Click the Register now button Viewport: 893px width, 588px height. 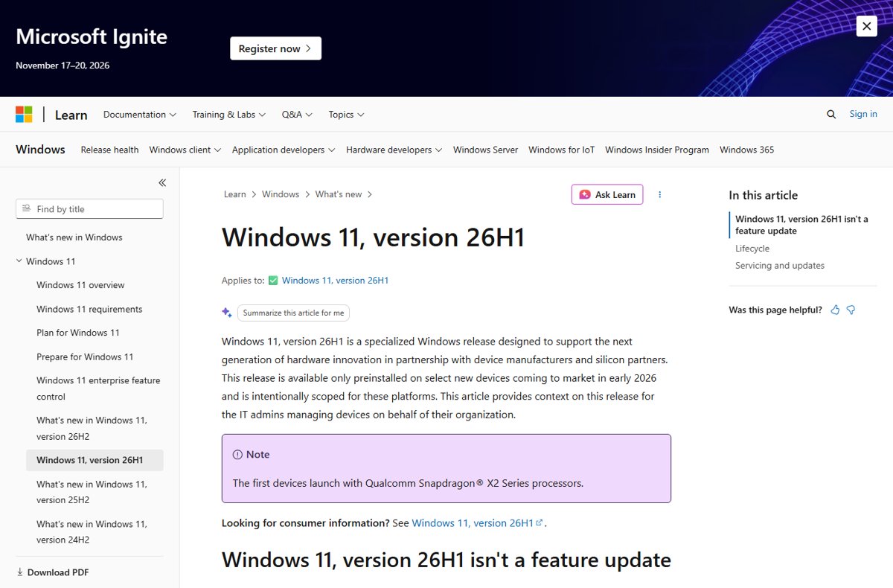[x=275, y=48]
